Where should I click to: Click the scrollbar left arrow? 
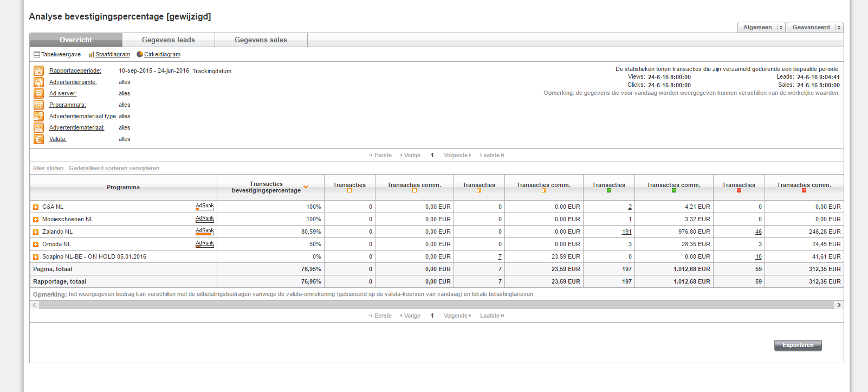[35, 305]
